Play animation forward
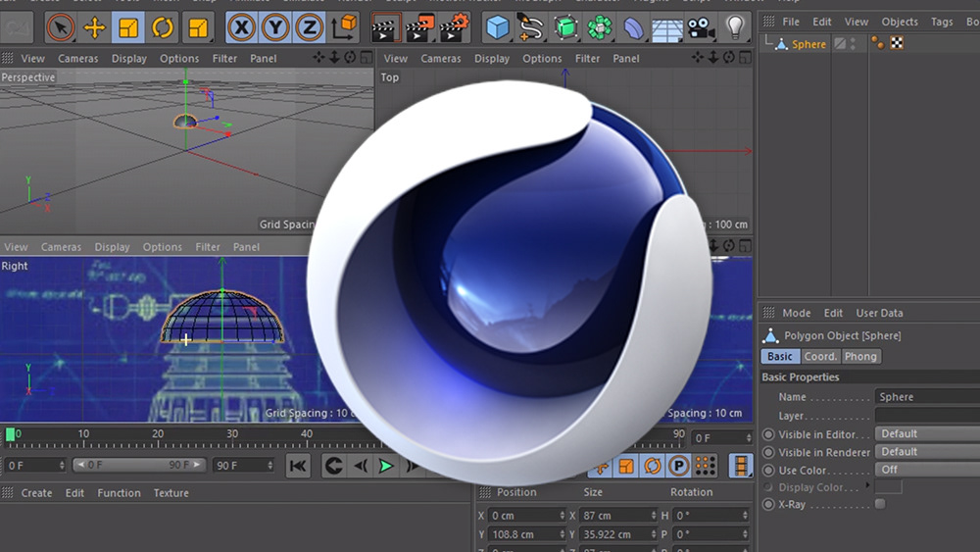 [386, 466]
